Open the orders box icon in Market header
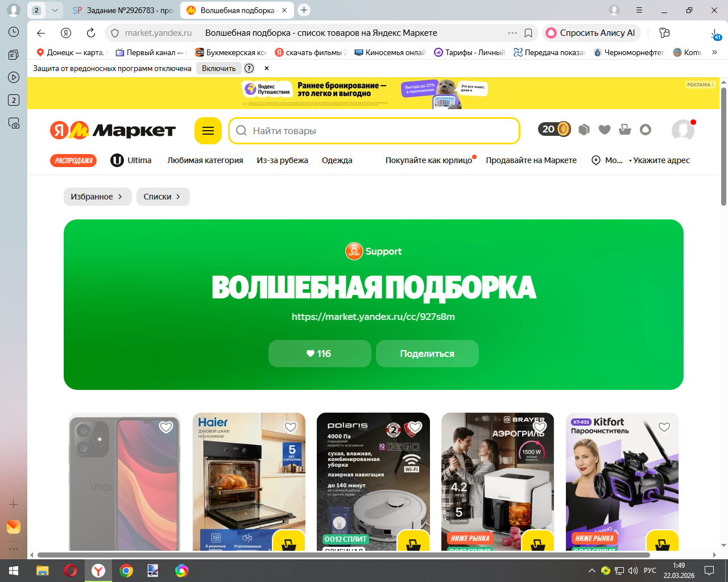This screenshot has width=728, height=582. click(584, 130)
